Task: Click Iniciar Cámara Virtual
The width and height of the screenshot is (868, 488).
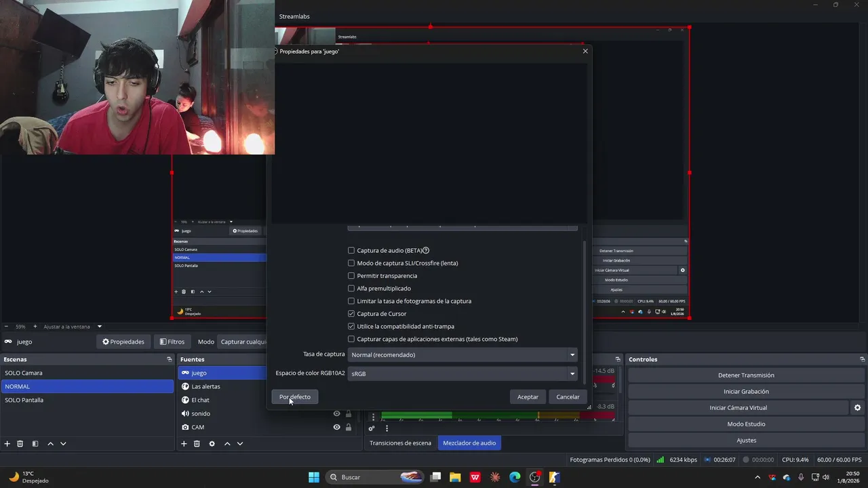Action: [738, 408]
